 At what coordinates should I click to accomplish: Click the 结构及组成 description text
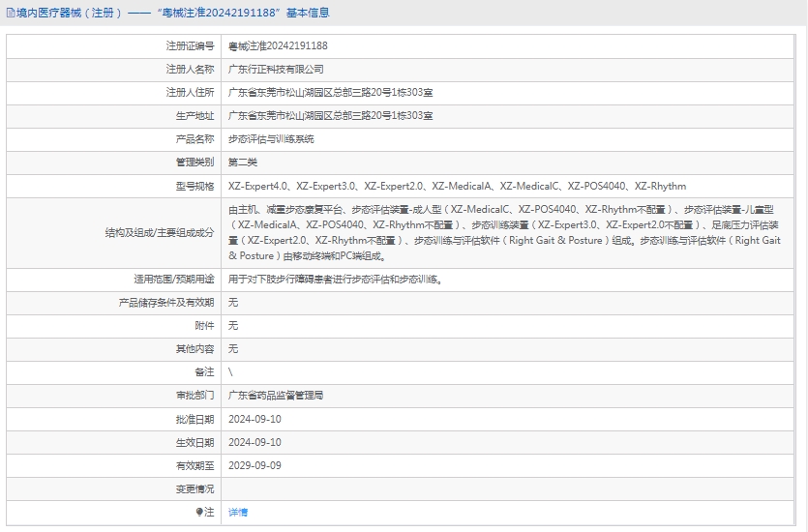tap(503, 232)
